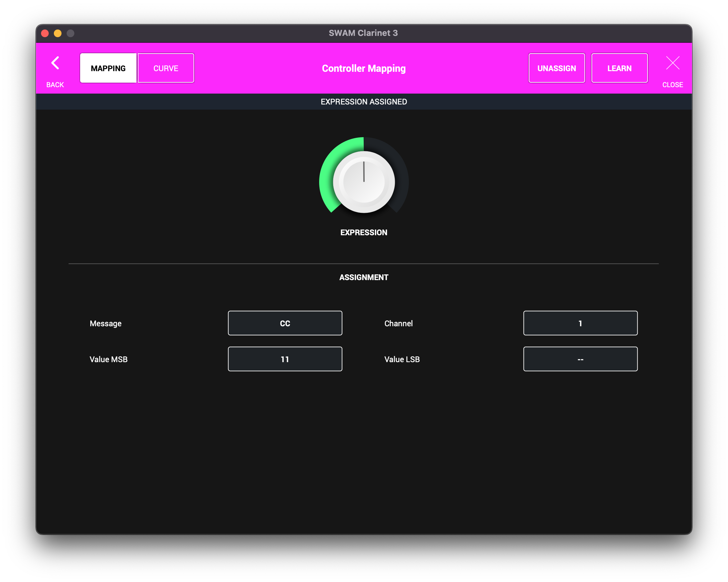728x582 pixels.
Task: Open the Message CC dropdown
Action: 285,323
